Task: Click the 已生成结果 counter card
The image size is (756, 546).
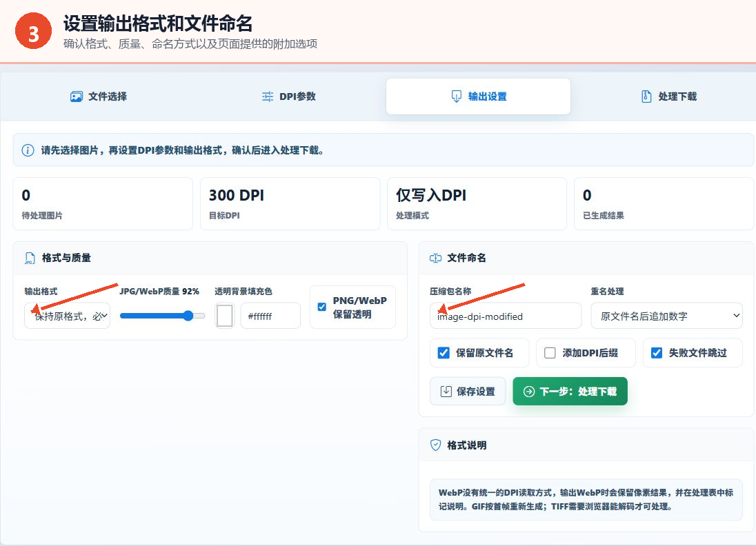Action: (664, 204)
